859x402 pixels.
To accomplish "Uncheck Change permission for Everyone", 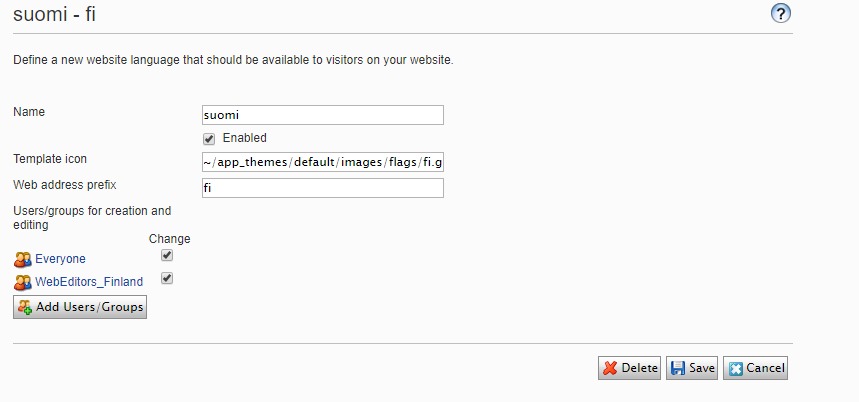I will coord(167,256).
